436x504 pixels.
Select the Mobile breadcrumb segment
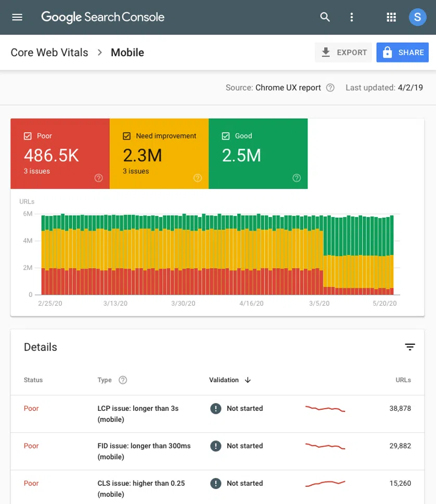click(x=127, y=52)
